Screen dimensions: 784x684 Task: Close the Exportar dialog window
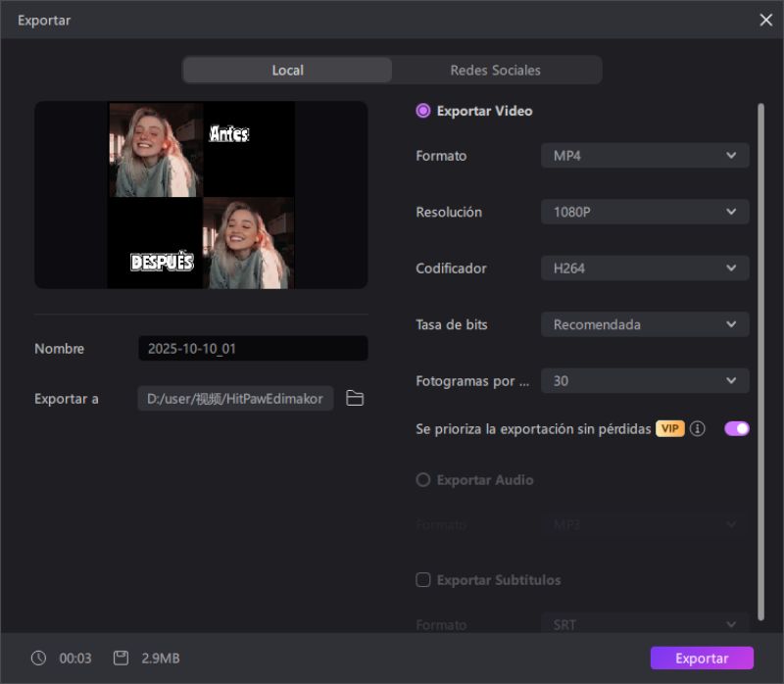click(x=765, y=20)
